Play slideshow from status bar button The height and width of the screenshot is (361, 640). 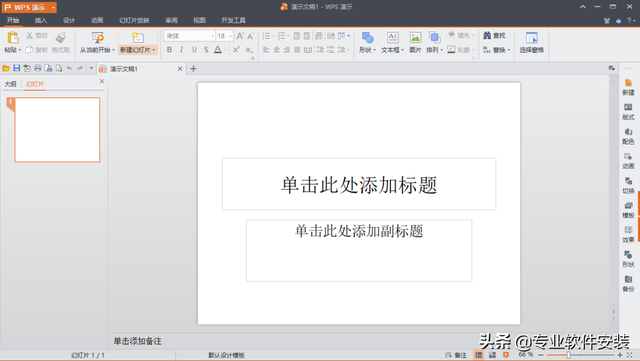506,355
